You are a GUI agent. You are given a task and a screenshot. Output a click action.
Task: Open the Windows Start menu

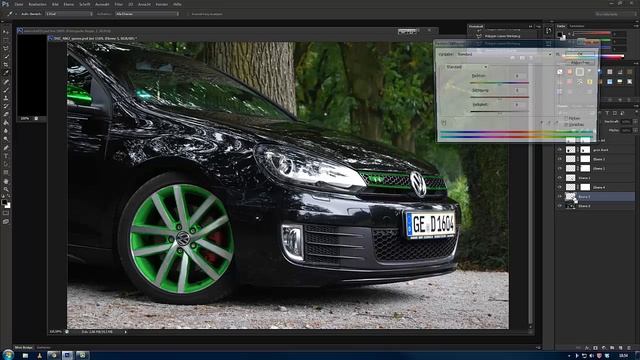[8, 355]
